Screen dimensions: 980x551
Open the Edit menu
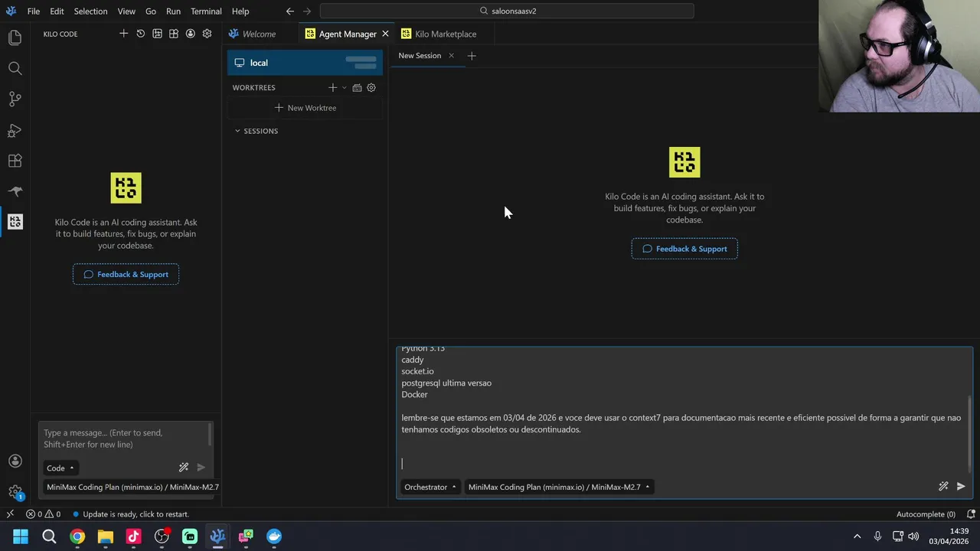(x=57, y=11)
